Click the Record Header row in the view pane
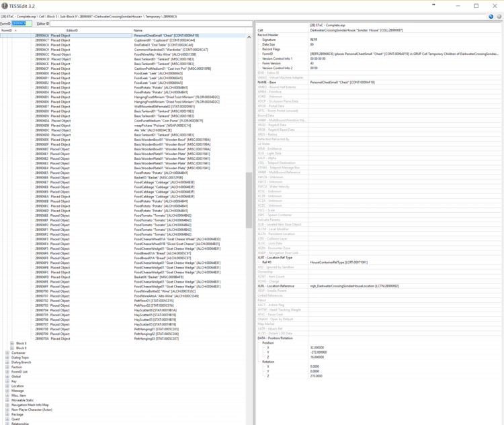Image resolution: width=504 pixels, height=425 pixels. click(x=379, y=35)
